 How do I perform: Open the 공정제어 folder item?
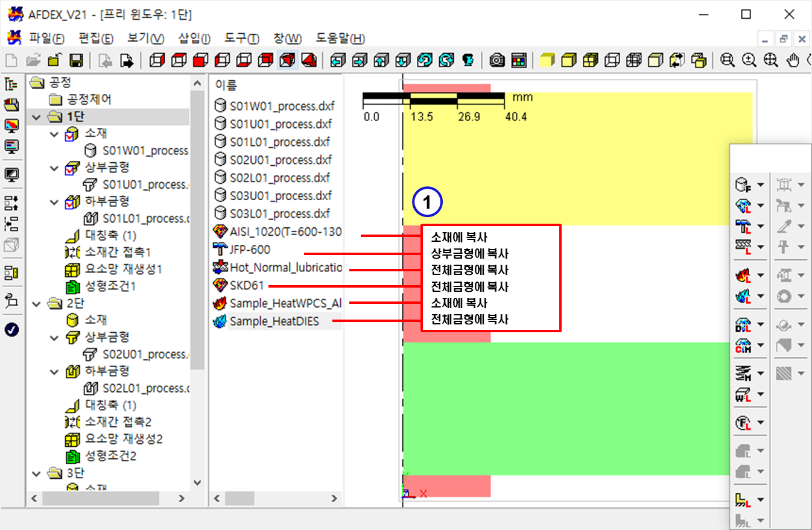88,99
